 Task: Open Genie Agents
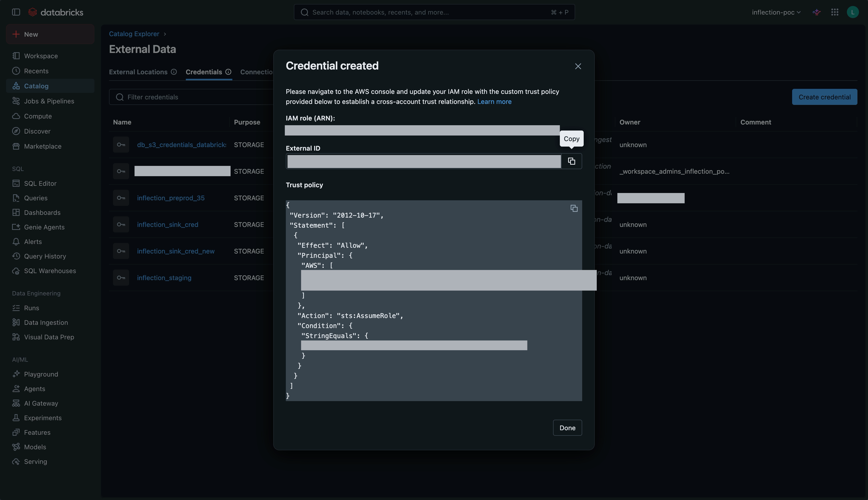pos(50,227)
